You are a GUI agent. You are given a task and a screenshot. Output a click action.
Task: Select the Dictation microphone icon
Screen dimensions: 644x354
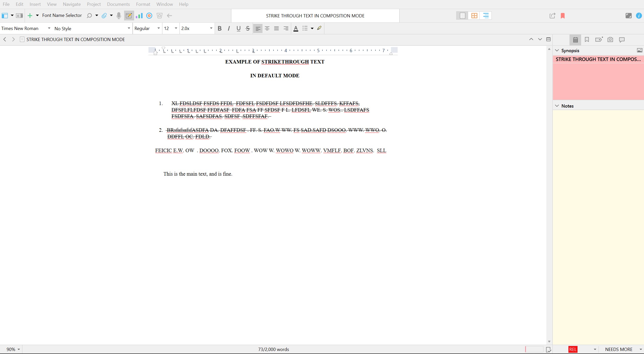click(x=119, y=15)
